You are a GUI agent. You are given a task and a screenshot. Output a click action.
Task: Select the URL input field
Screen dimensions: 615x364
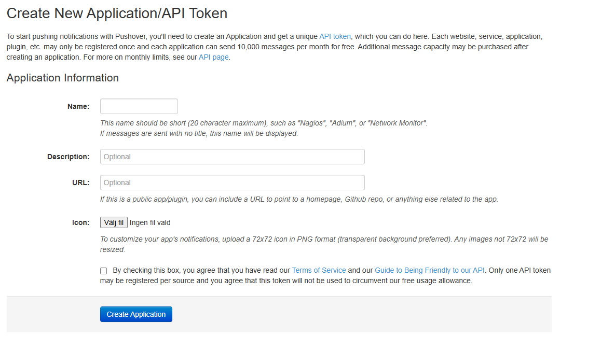coord(232,183)
